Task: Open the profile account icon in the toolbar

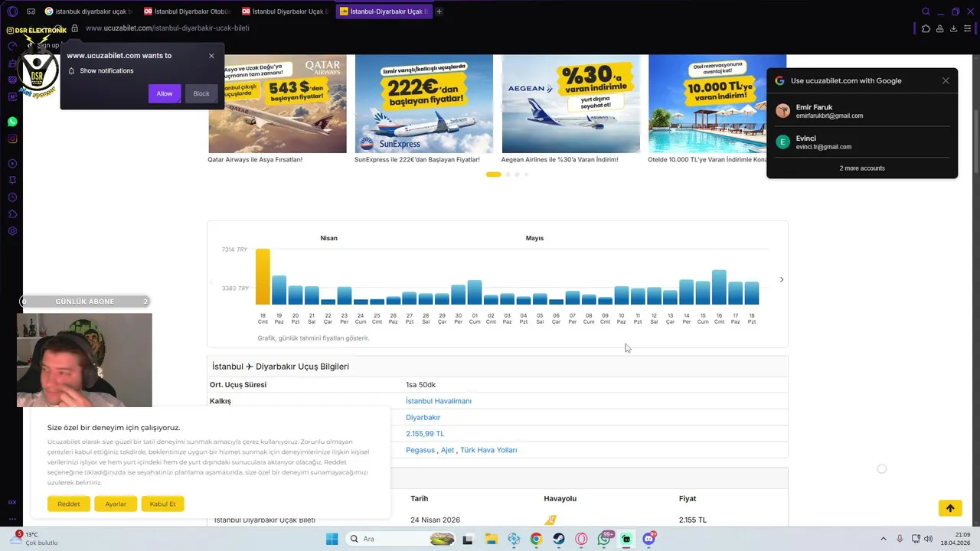Action: [939, 28]
